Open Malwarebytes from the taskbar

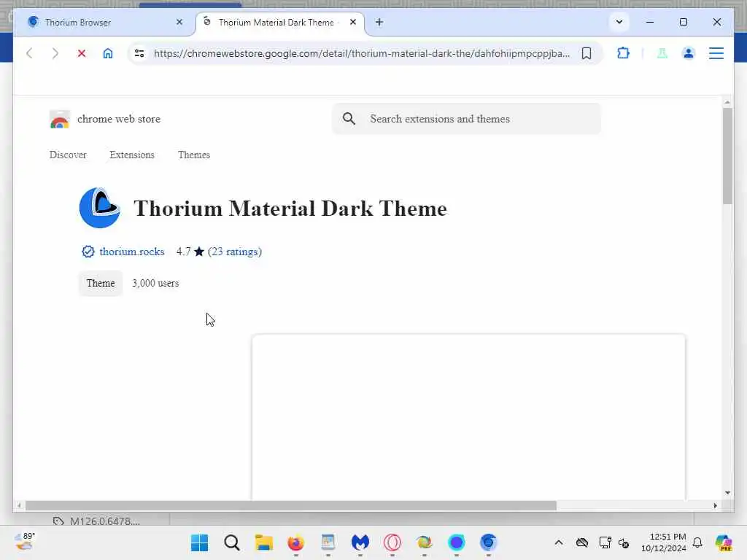click(x=360, y=542)
